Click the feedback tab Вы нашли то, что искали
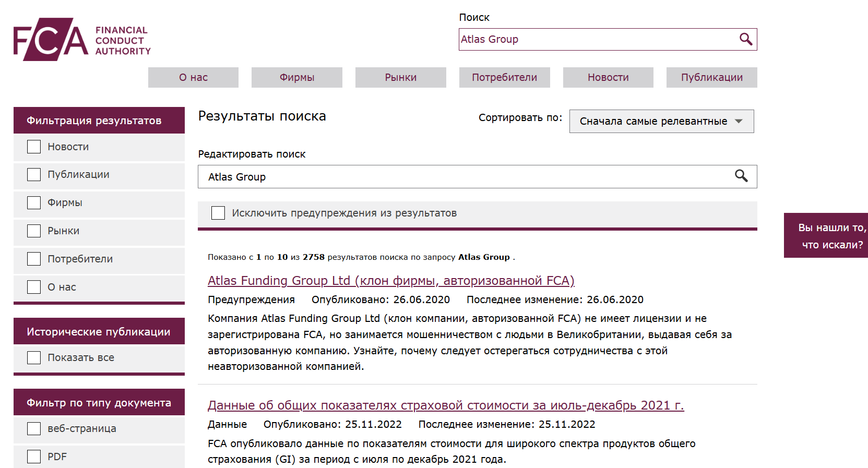 click(x=827, y=236)
